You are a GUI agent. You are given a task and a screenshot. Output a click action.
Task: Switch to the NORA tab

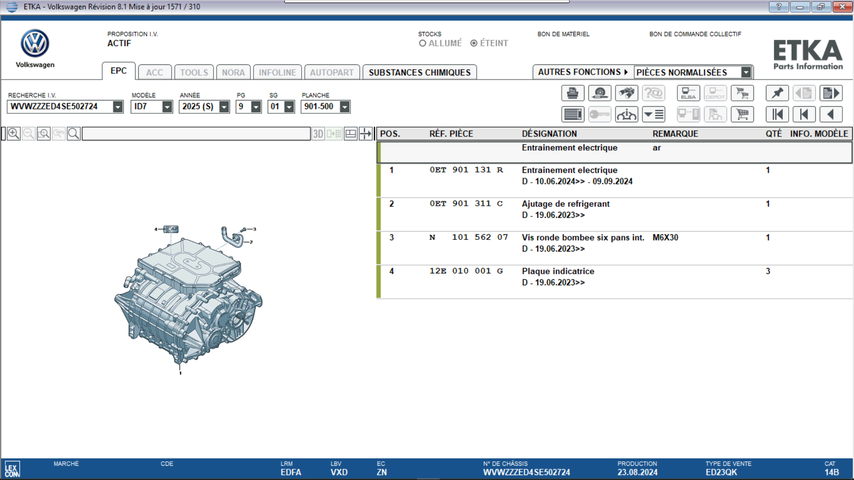click(x=233, y=72)
